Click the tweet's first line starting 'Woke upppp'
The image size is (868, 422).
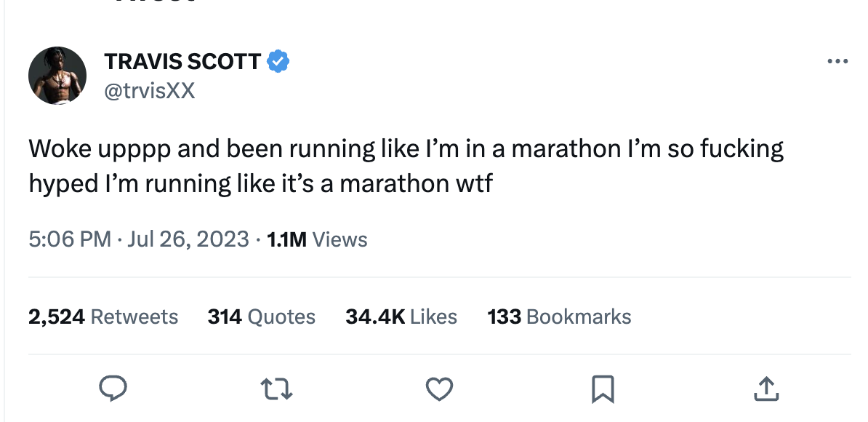(x=406, y=149)
